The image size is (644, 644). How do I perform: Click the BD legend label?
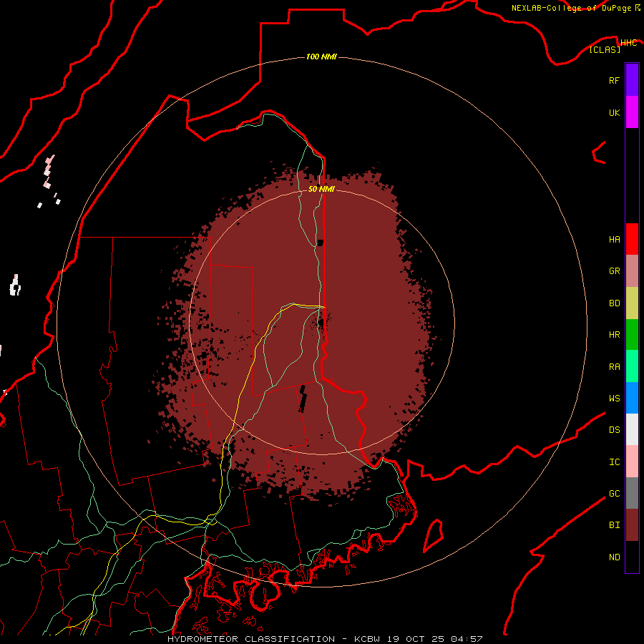614,303
